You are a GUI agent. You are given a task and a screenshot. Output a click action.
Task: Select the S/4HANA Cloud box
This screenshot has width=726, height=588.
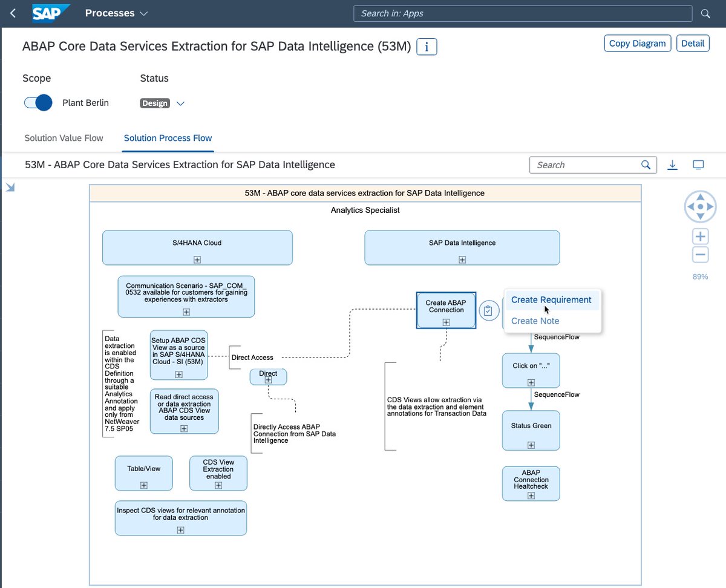197,247
